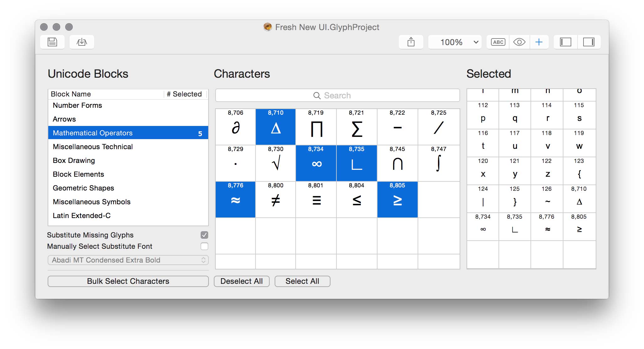Click the ABC text preview icon
The height and width of the screenshot is (349, 644).
pyautogui.click(x=498, y=42)
